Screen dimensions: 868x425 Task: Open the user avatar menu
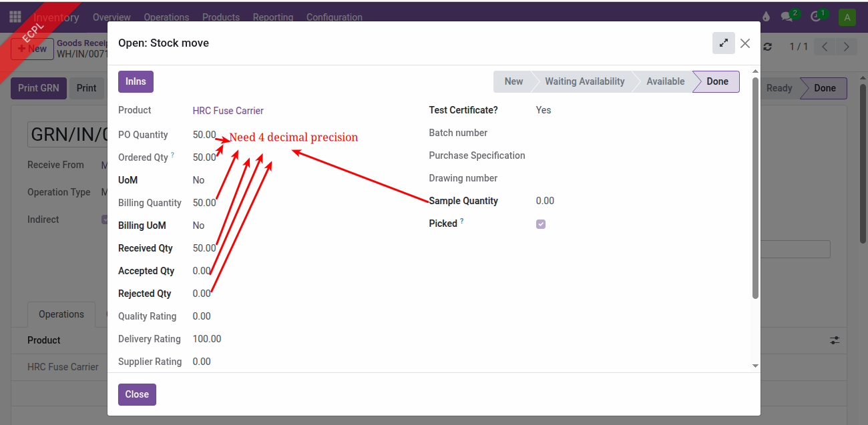click(847, 17)
